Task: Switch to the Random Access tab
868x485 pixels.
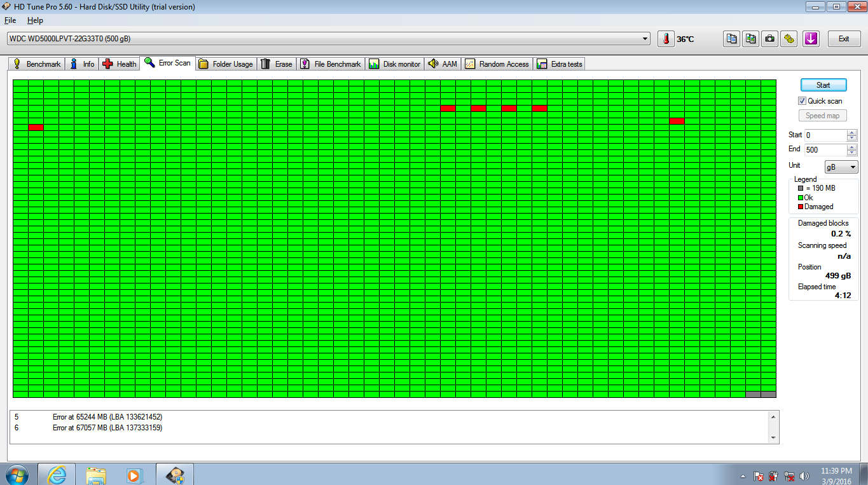Action: click(497, 64)
